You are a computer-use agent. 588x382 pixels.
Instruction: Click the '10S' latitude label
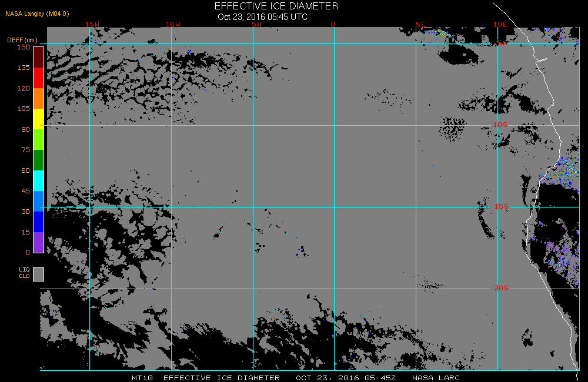point(500,125)
